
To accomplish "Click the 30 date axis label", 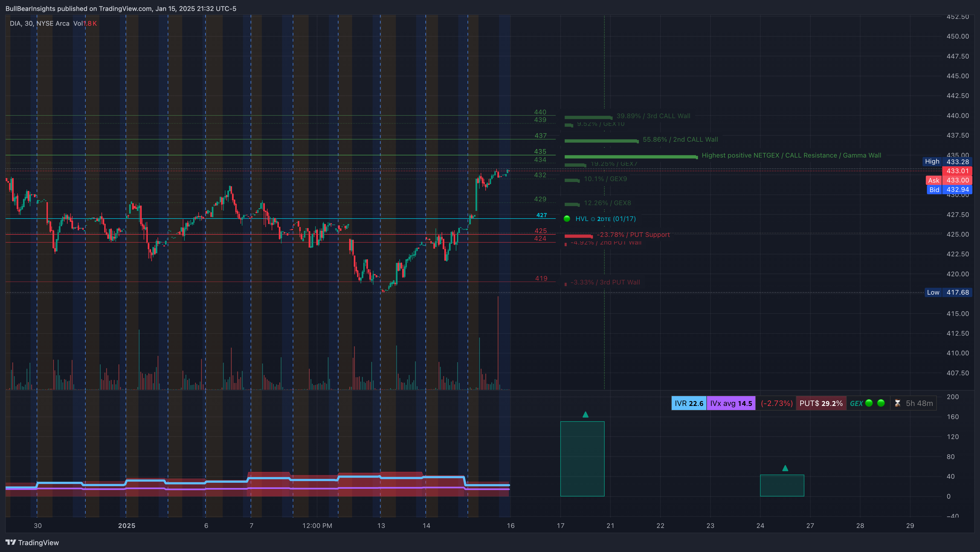I will 38,525.
